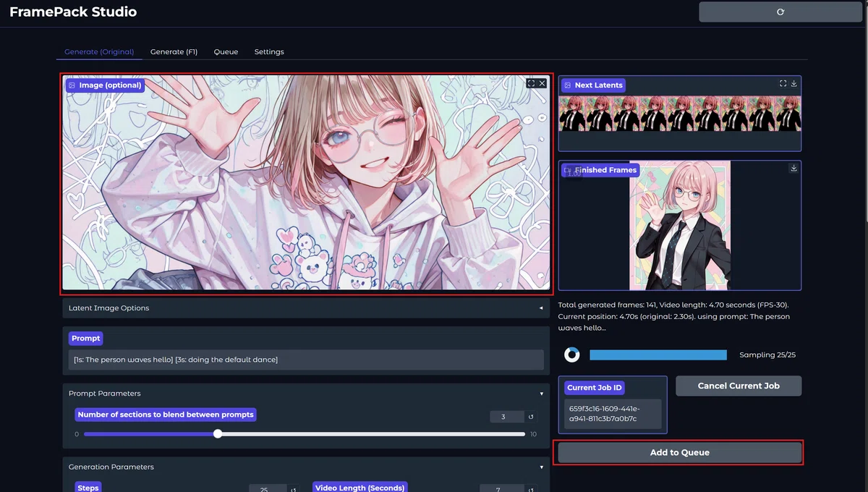The width and height of the screenshot is (868, 492).
Task: Expand the Latent Image Options section
Action: pos(306,308)
